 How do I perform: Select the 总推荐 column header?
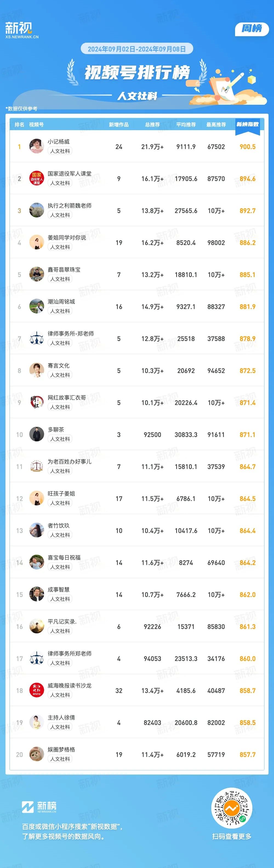pyautogui.click(x=152, y=125)
